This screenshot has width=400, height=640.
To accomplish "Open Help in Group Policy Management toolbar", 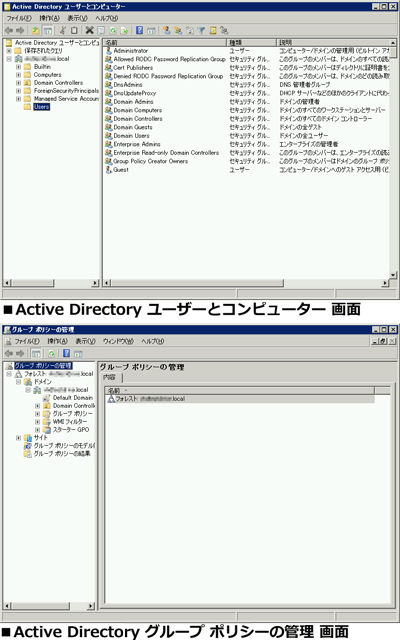I will tap(67, 353).
